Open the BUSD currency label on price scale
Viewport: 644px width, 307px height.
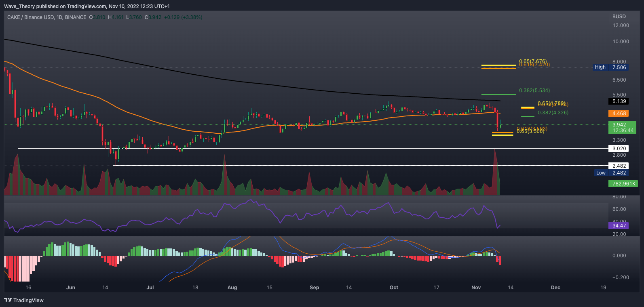coord(619,17)
